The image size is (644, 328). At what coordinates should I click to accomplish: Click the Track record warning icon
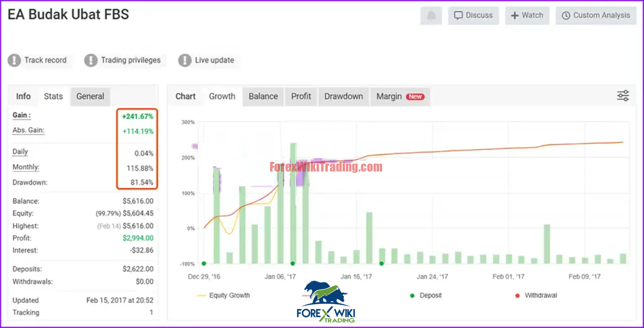14,60
